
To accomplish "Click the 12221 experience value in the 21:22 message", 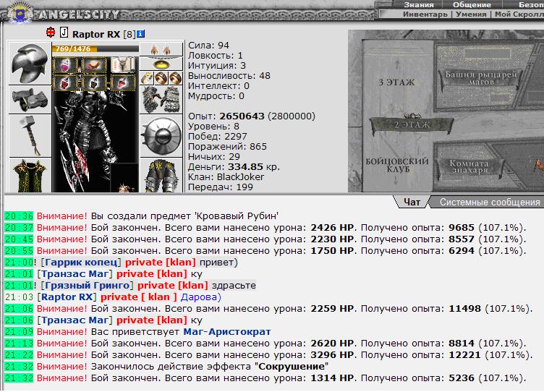I will tap(464, 355).
